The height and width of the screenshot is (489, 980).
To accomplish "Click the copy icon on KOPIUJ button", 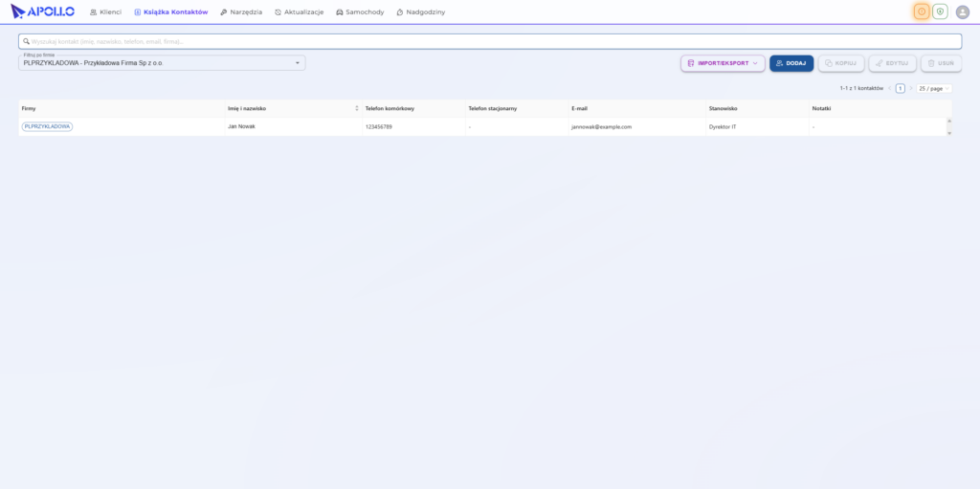I will tap(828, 63).
